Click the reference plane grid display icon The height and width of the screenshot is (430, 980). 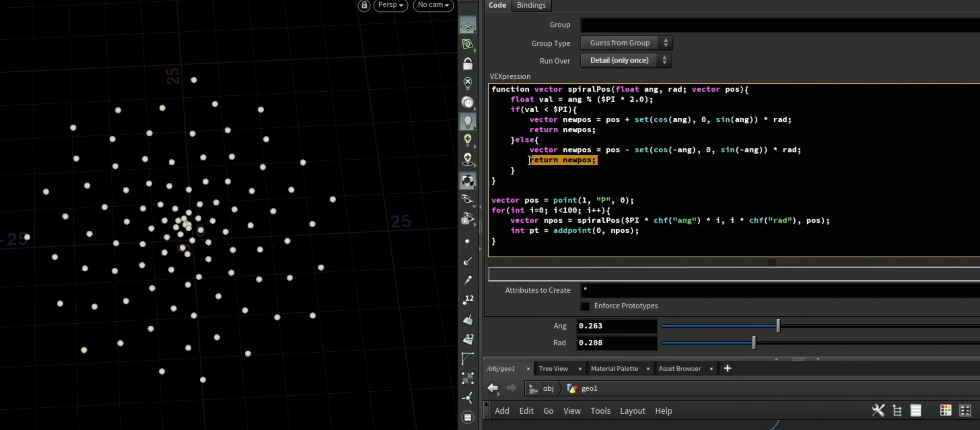point(468,26)
